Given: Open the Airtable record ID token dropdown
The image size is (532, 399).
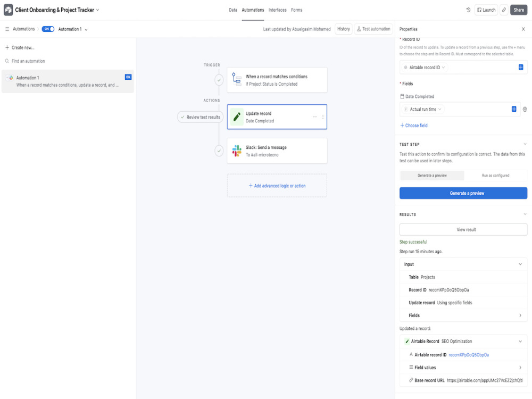Looking at the screenshot, I should [x=444, y=67].
